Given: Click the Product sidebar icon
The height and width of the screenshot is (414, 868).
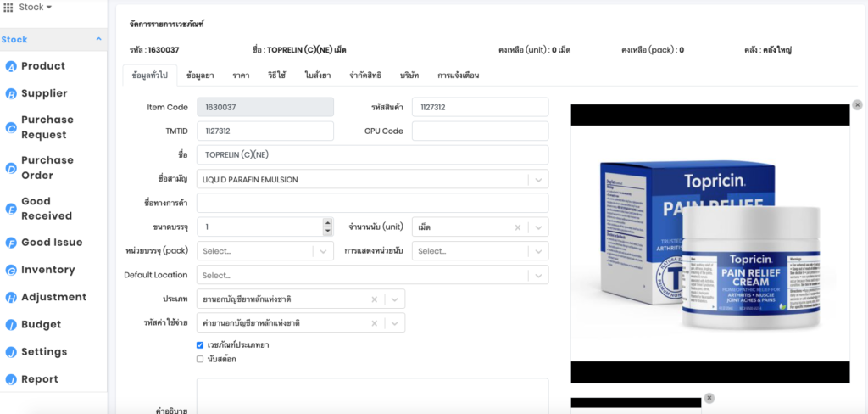Looking at the screenshot, I should [x=12, y=67].
